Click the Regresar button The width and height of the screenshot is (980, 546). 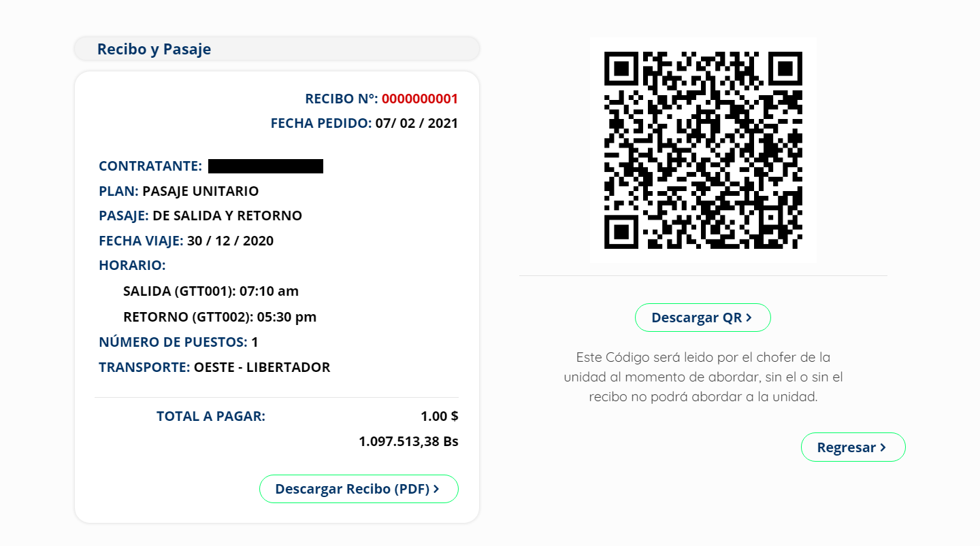853,447
